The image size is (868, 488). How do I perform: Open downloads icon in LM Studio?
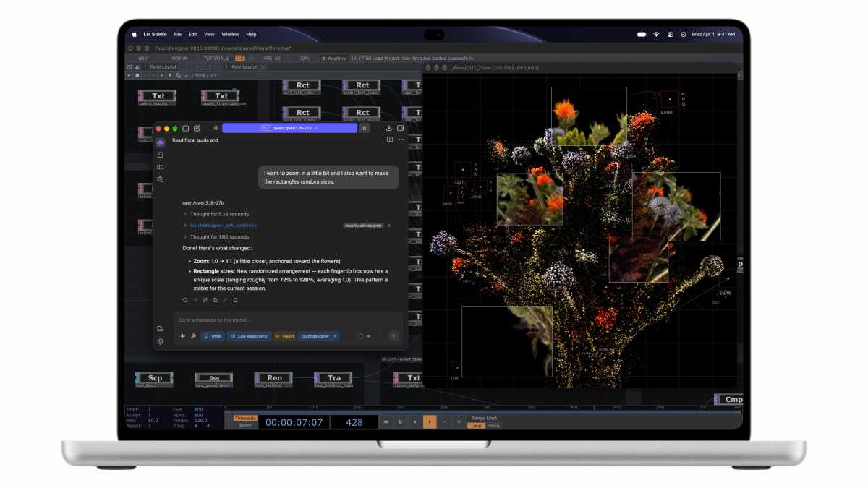coord(390,128)
